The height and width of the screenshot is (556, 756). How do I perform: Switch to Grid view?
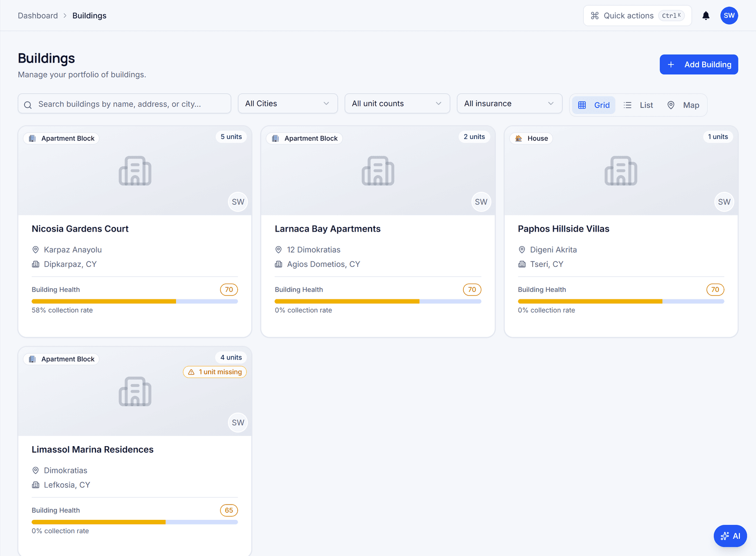(x=594, y=105)
